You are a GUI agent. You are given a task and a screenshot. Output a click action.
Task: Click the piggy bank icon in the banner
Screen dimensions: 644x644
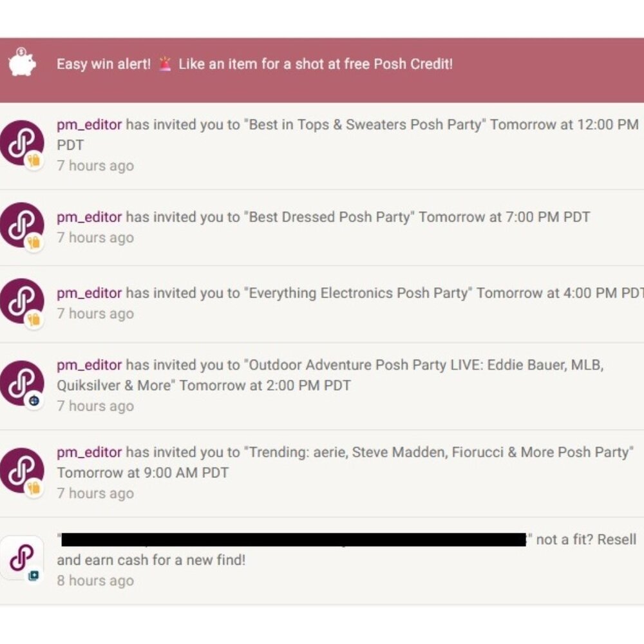(x=22, y=63)
